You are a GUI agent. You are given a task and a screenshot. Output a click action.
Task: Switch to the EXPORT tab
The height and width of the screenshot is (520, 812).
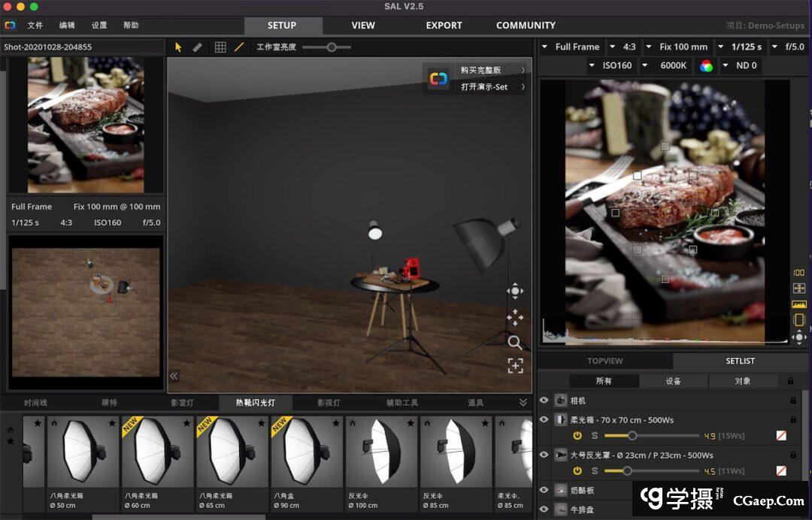pos(444,26)
